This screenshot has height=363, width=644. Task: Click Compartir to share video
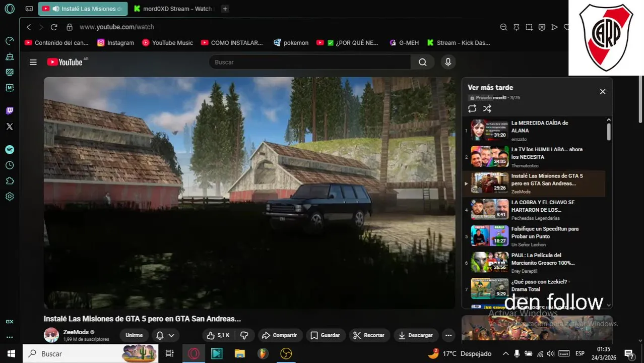click(280, 335)
